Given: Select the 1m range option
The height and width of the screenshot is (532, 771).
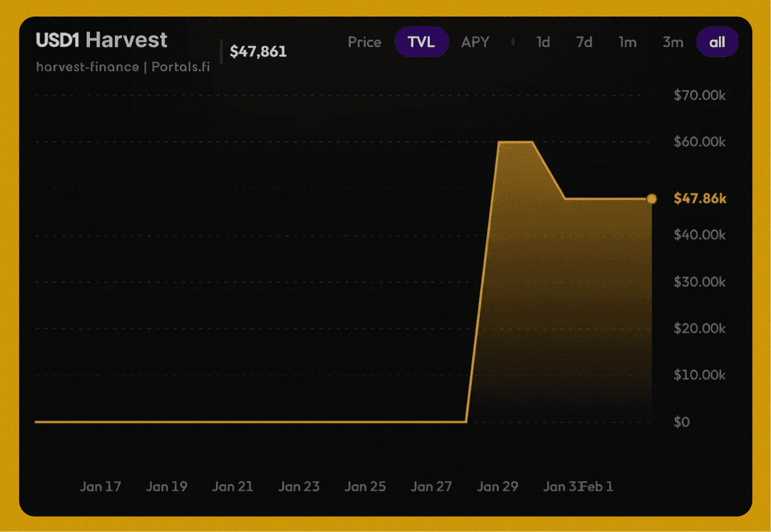Looking at the screenshot, I should [627, 42].
